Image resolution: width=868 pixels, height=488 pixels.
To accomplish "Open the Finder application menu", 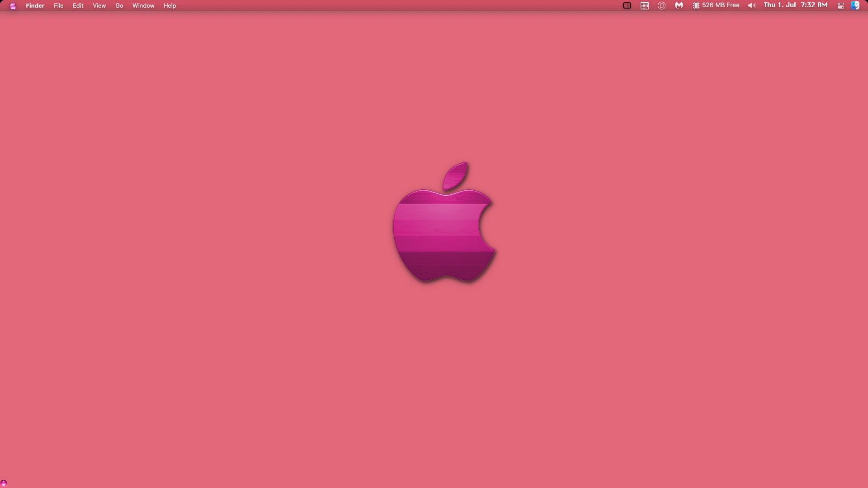I will [35, 6].
